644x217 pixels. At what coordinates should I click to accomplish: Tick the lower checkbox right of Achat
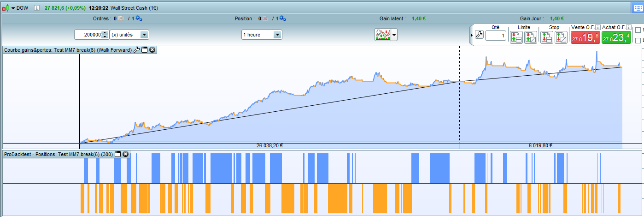(x=638, y=41)
